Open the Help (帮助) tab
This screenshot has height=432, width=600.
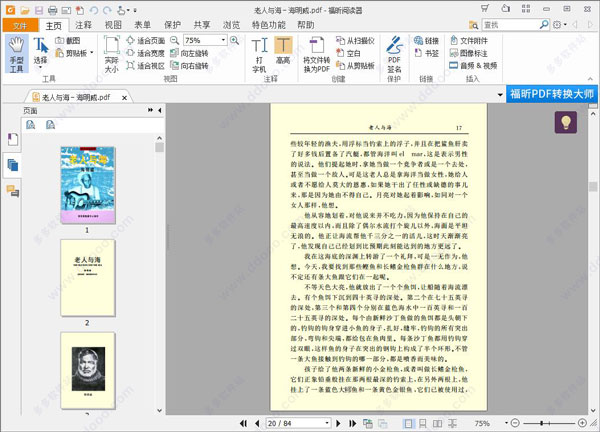(x=306, y=25)
